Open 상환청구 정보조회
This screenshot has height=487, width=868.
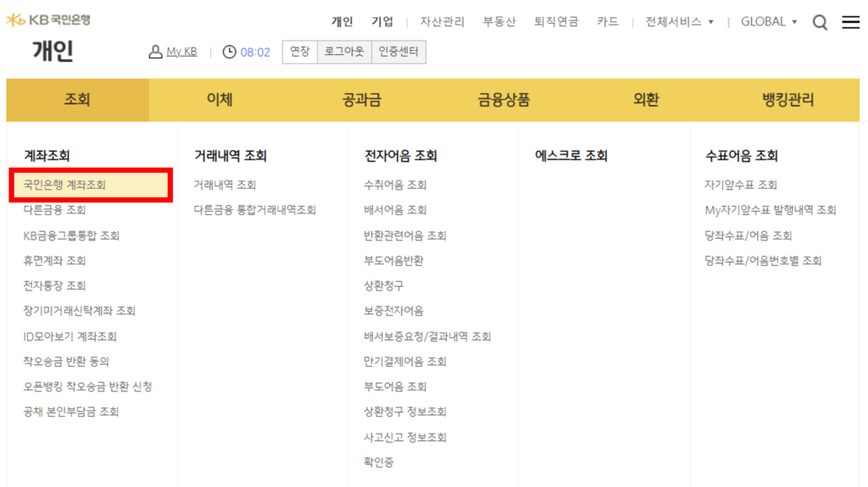404,411
